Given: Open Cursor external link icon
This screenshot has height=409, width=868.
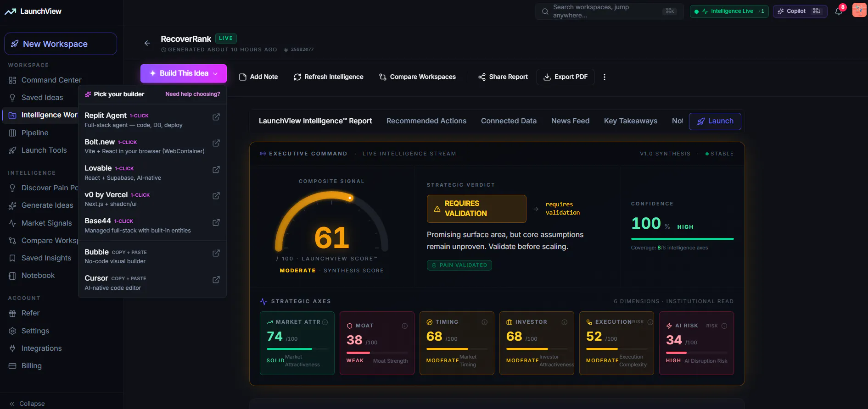Looking at the screenshot, I should point(216,280).
